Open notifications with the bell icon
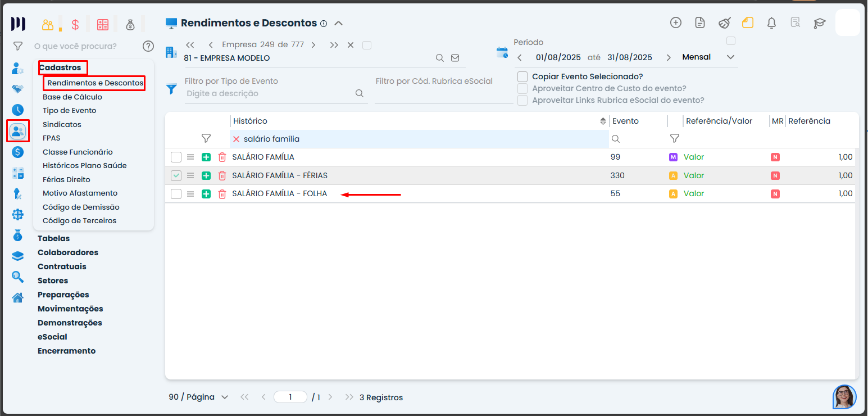The width and height of the screenshot is (868, 416). 772,22
